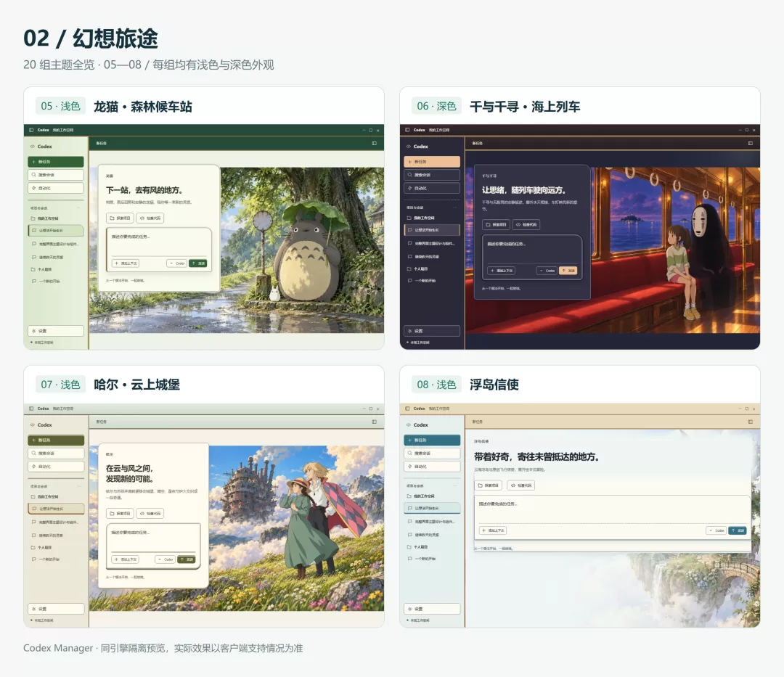Image resolution: width=784 pixels, height=677 pixels.
Task: Toggle right panel icon in preview 05 header
Action: pos(375,144)
